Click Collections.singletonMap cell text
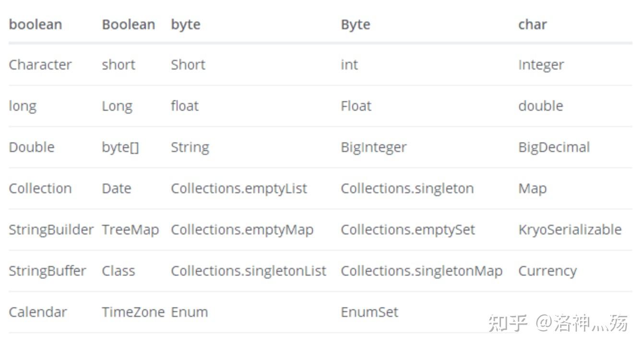The width and height of the screenshot is (644, 349). [421, 271]
